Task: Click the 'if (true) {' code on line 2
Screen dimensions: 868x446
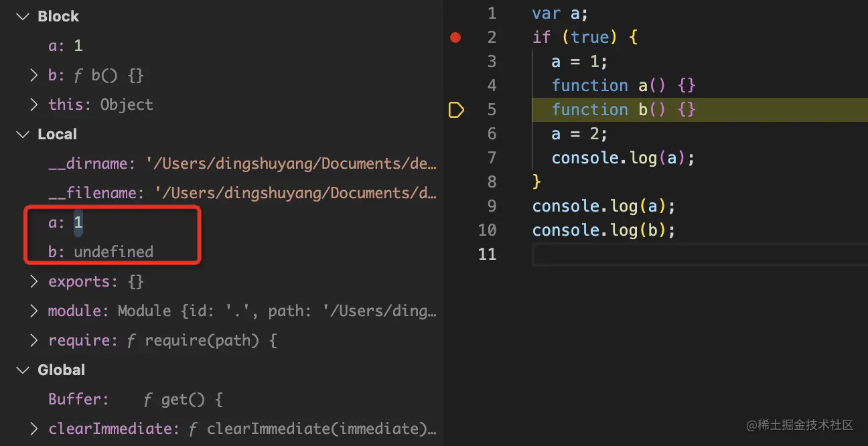Action: point(585,38)
